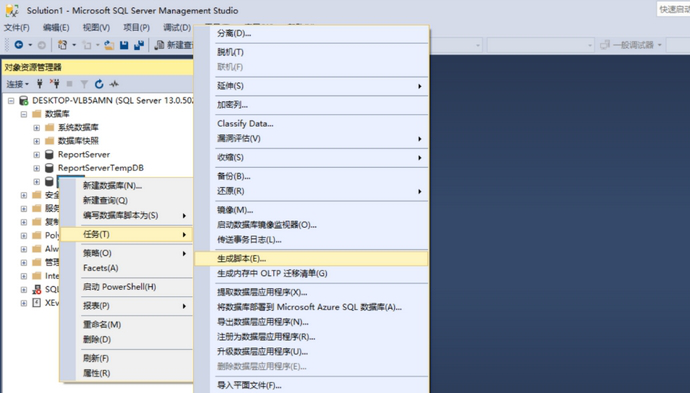The width and height of the screenshot is (690, 408).
Task: Select Classify Data... menu entry
Action: (311, 124)
